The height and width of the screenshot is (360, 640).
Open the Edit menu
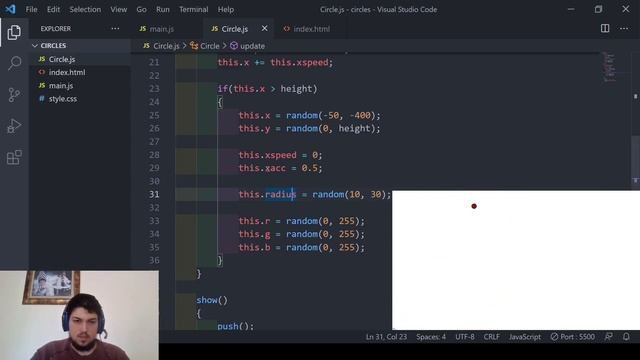tap(53, 9)
